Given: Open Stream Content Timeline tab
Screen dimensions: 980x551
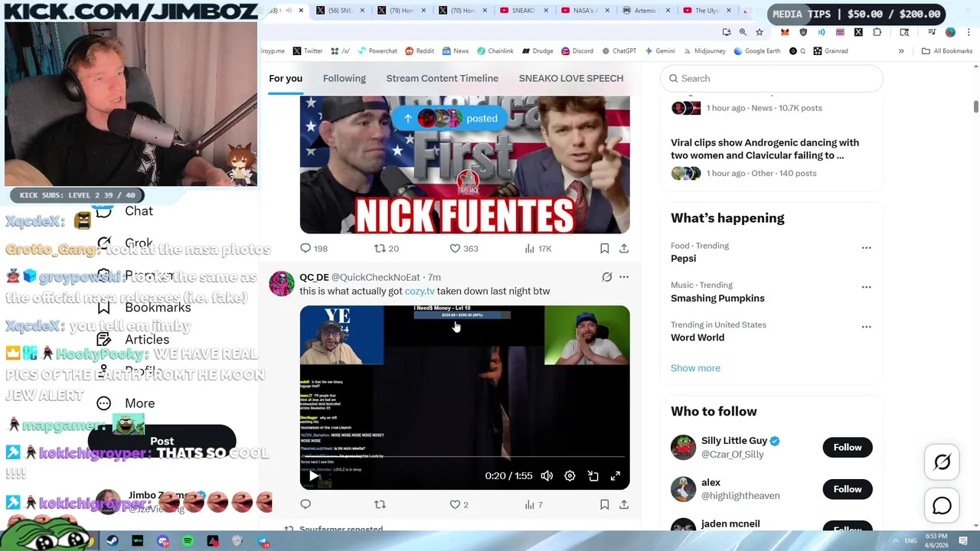Looking at the screenshot, I should tap(442, 78).
